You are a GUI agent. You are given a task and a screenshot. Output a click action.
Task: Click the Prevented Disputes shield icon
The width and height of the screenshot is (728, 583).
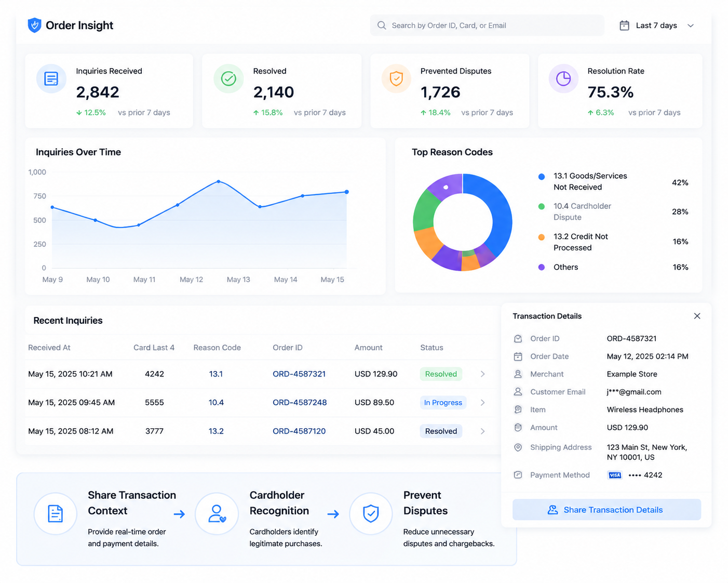point(396,78)
